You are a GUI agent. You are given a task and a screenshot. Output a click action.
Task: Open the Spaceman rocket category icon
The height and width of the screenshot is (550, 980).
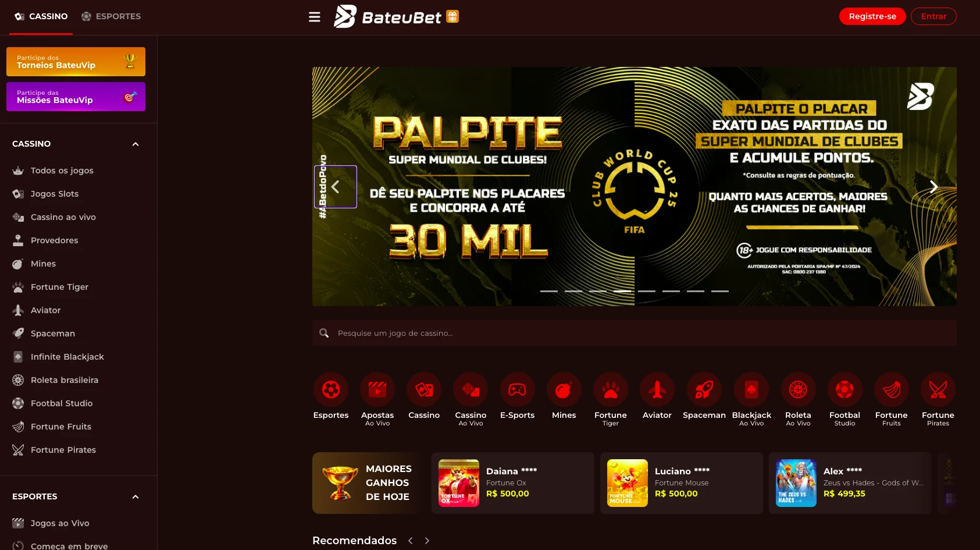click(704, 389)
